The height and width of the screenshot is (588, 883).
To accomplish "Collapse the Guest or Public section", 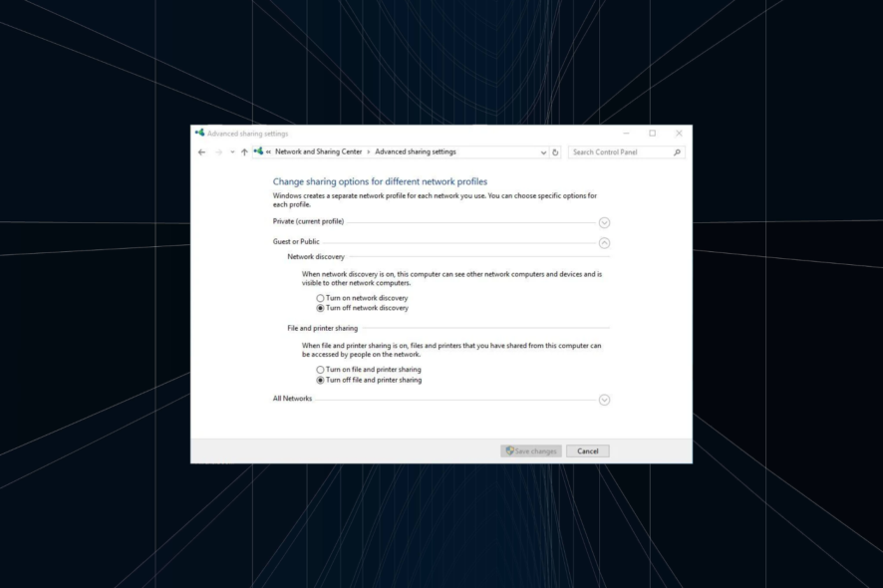I will click(x=604, y=243).
